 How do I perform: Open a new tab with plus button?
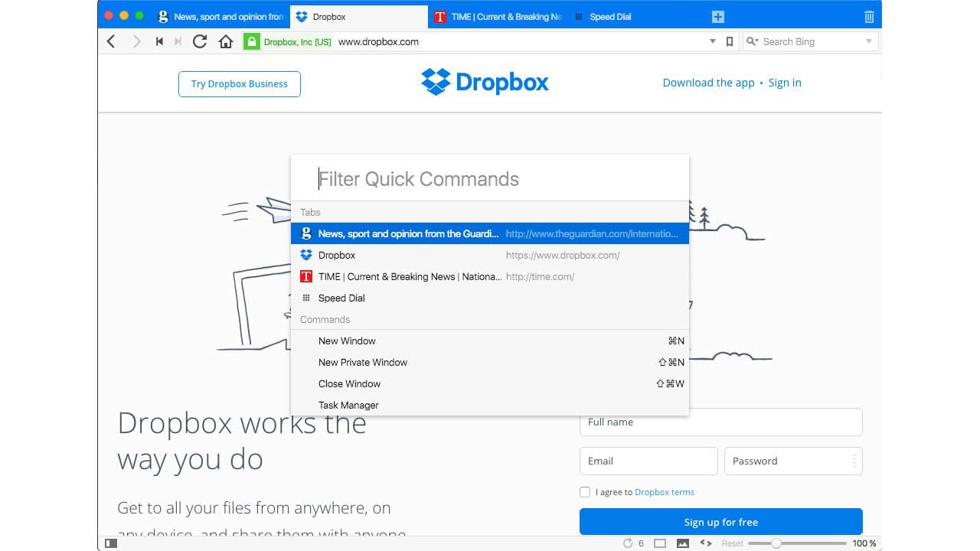(717, 17)
